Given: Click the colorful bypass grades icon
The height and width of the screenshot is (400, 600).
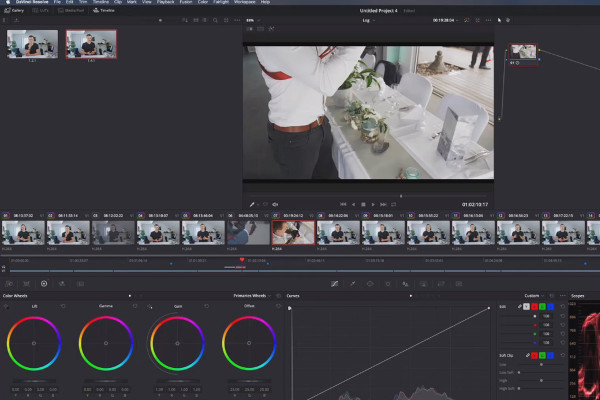Looking at the screenshot, I should (466, 20).
